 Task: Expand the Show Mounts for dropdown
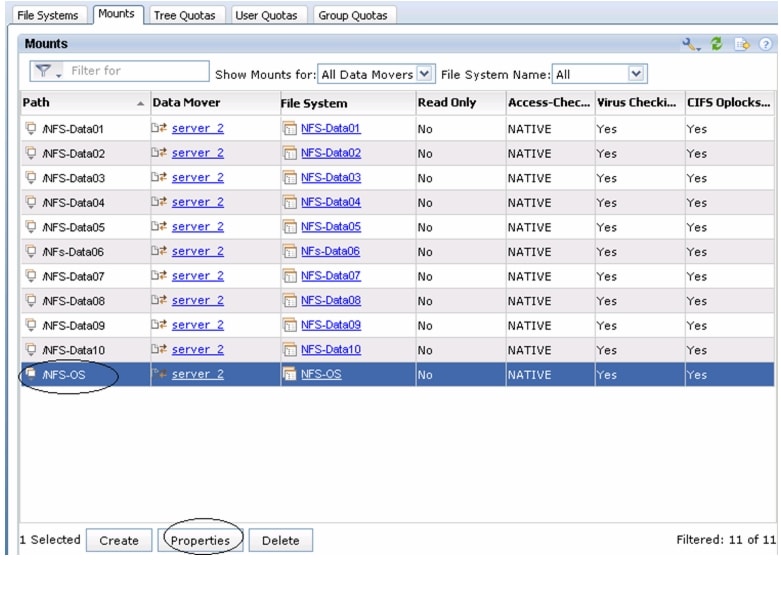click(425, 74)
